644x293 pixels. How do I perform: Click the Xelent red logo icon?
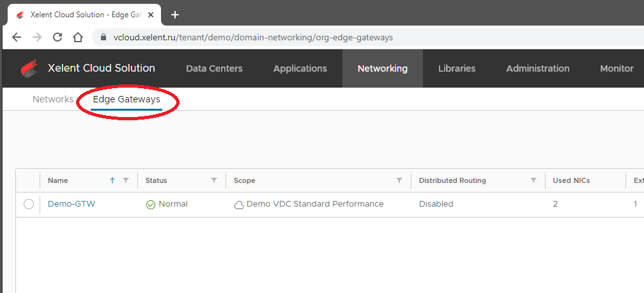[29, 68]
